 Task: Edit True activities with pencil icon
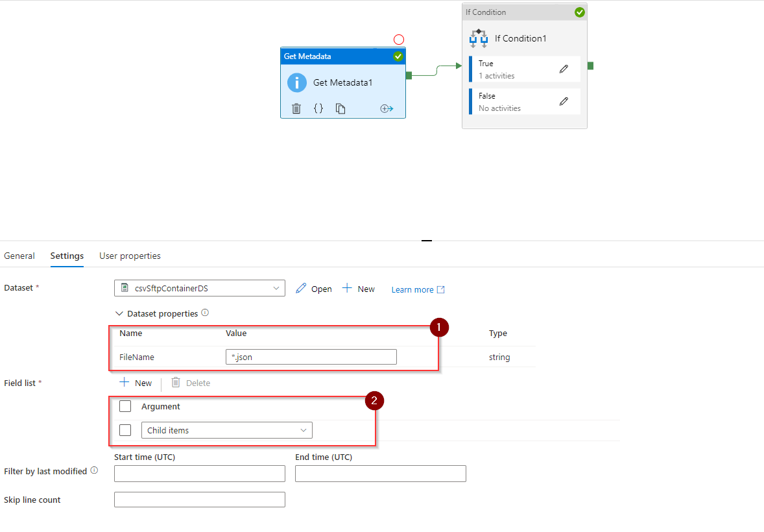coord(564,69)
